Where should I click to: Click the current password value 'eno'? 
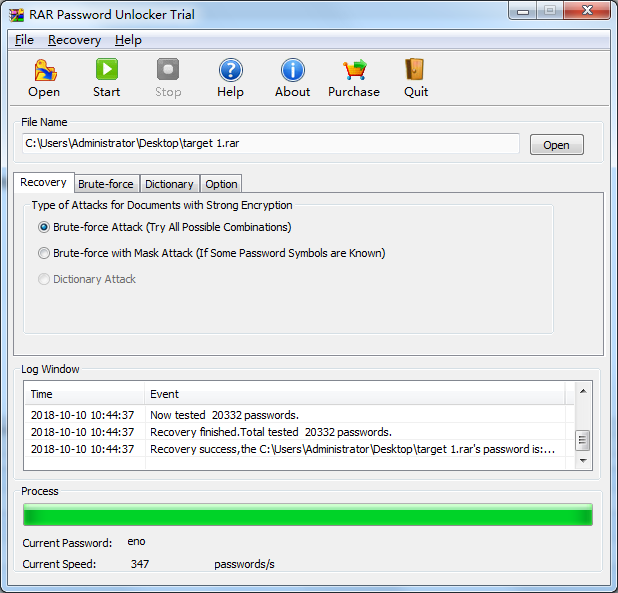pos(136,542)
